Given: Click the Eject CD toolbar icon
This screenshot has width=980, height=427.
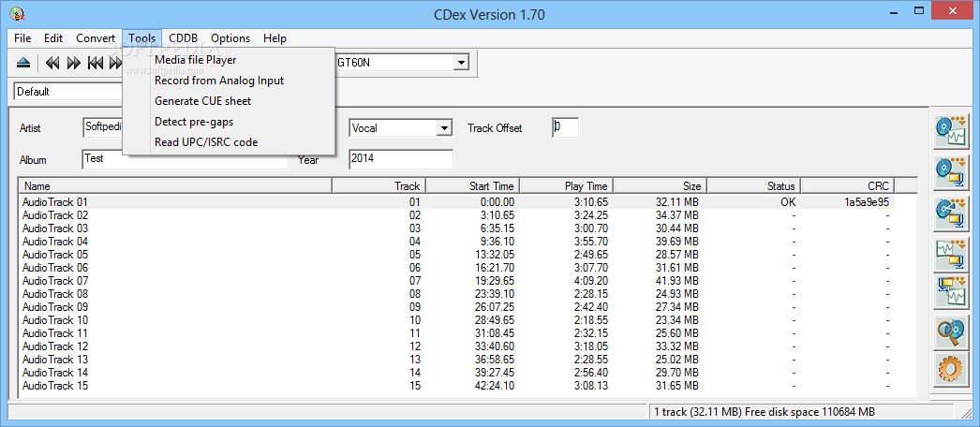Looking at the screenshot, I should [x=23, y=63].
